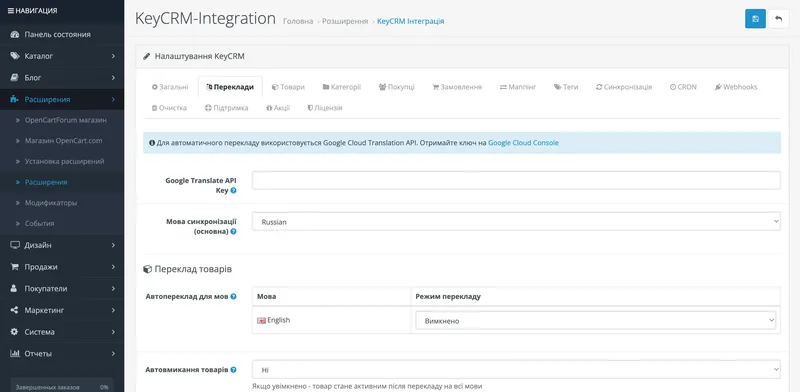
Task: Click help icon for Автовмикання товарів
Action: coord(233,370)
